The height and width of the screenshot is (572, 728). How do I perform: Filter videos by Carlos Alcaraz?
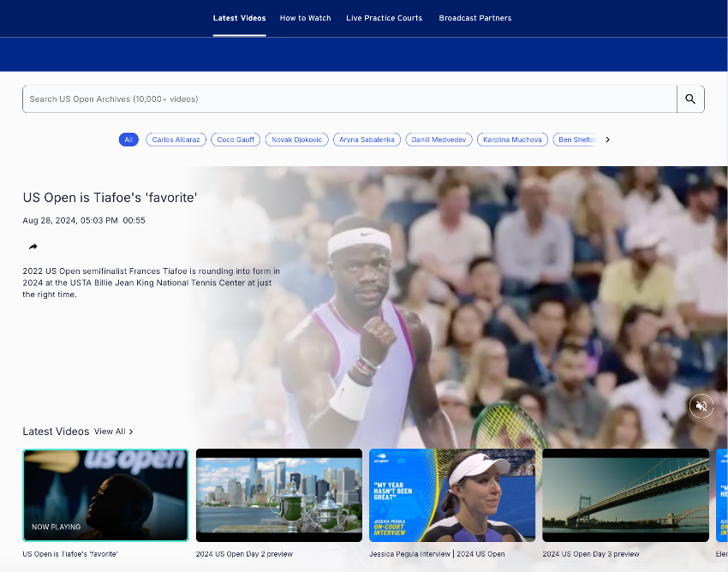(x=176, y=140)
